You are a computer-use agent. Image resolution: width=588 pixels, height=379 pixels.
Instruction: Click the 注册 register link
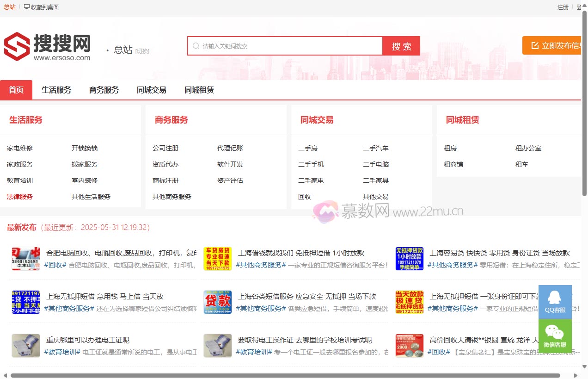click(562, 7)
